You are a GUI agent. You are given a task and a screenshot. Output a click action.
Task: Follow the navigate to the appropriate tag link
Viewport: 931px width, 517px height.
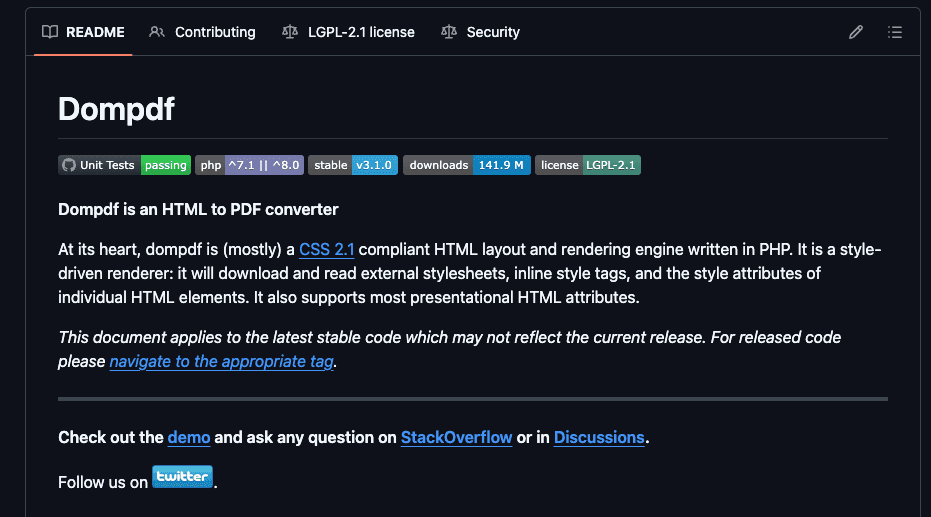tap(221, 361)
